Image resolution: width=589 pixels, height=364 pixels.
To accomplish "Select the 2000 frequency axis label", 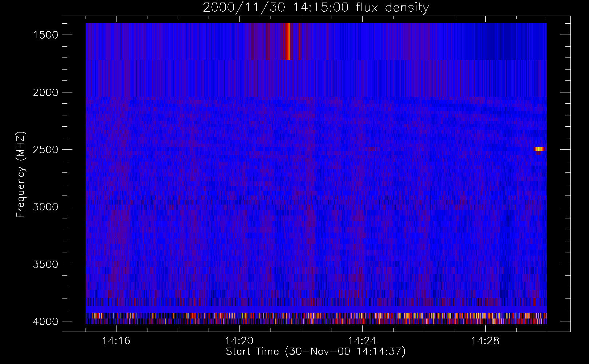I will [46, 92].
